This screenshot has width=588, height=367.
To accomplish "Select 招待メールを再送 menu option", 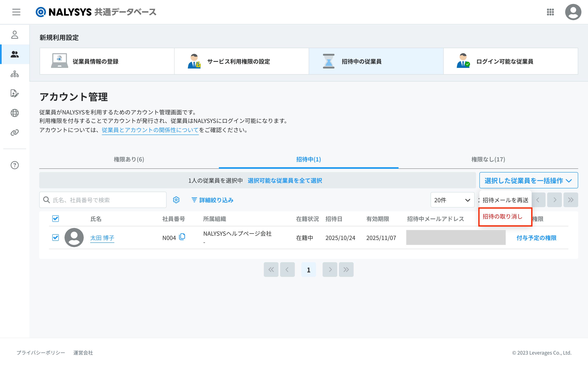I will (x=505, y=200).
